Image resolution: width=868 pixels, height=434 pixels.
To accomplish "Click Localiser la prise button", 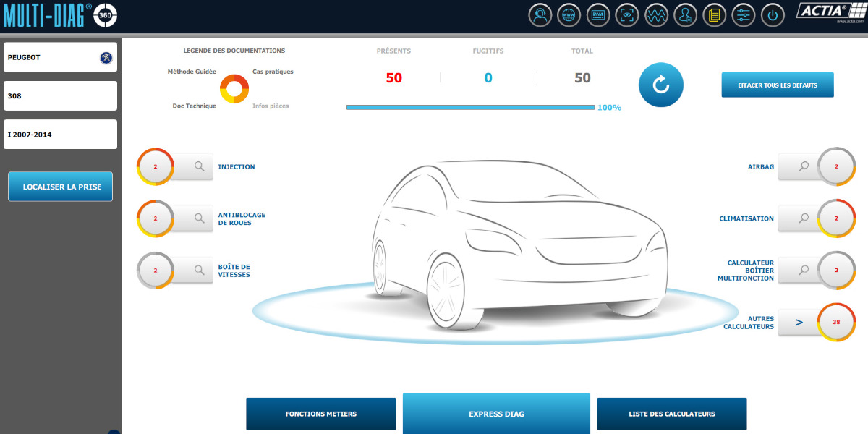I will (61, 187).
